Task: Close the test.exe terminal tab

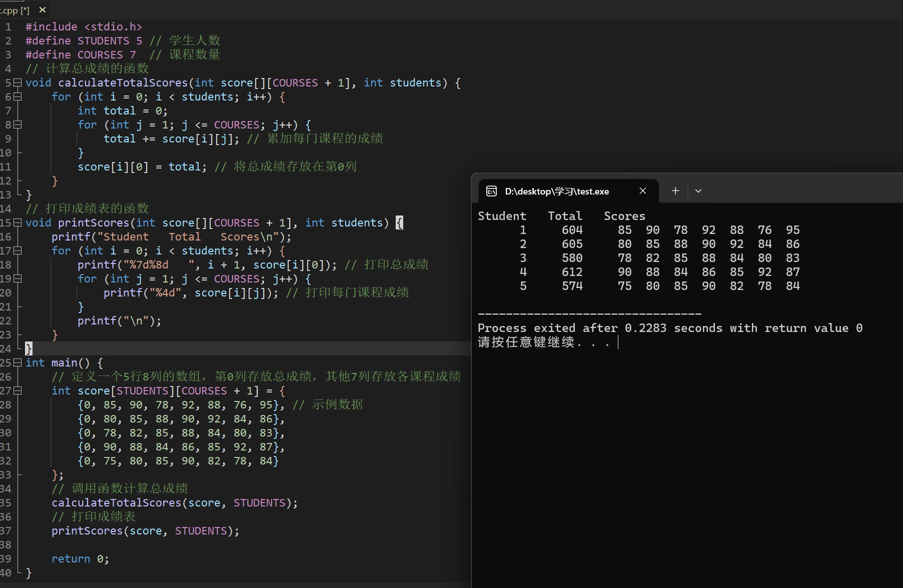Action: click(643, 191)
